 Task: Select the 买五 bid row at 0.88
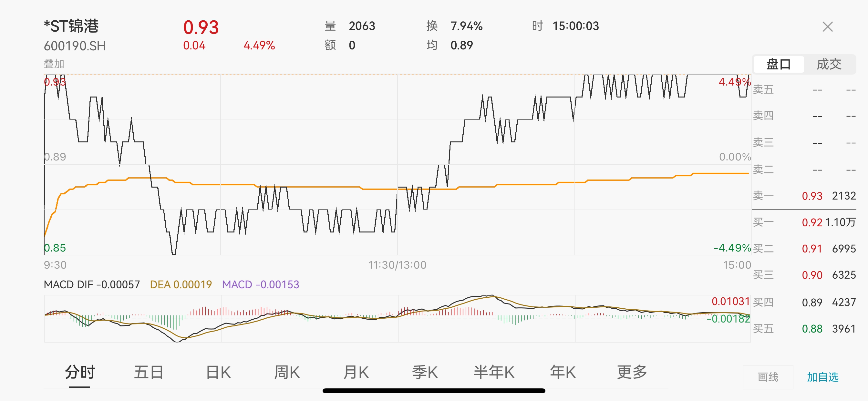(804, 329)
